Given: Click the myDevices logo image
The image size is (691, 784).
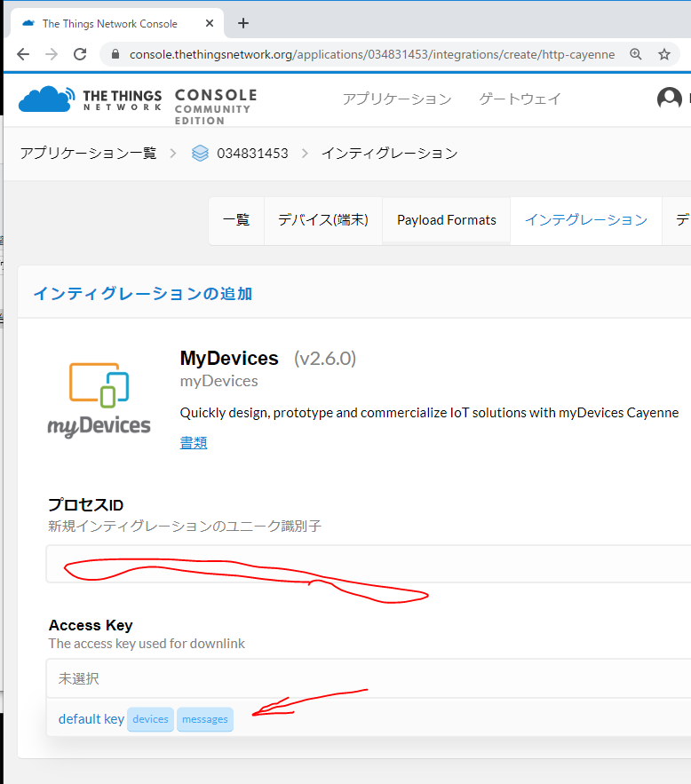Looking at the screenshot, I should point(99,400).
